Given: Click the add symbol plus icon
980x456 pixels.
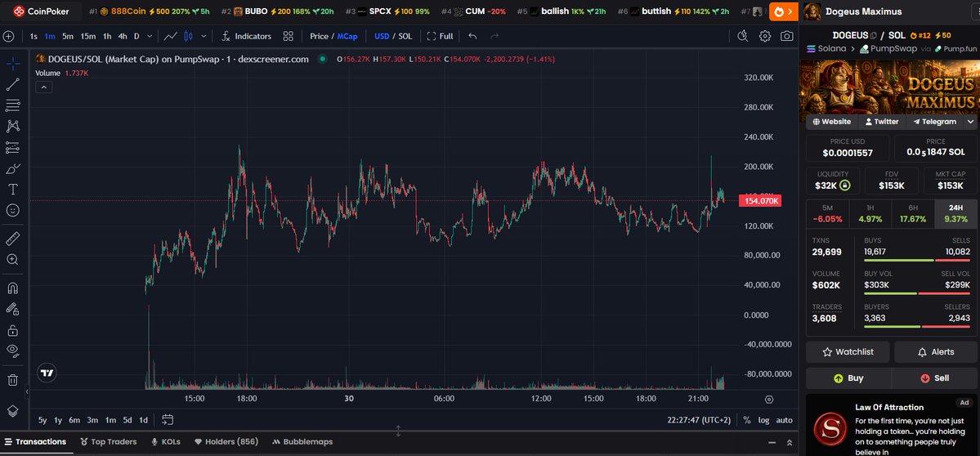Looking at the screenshot, I should pyautogui.click(x=9, y=36).
